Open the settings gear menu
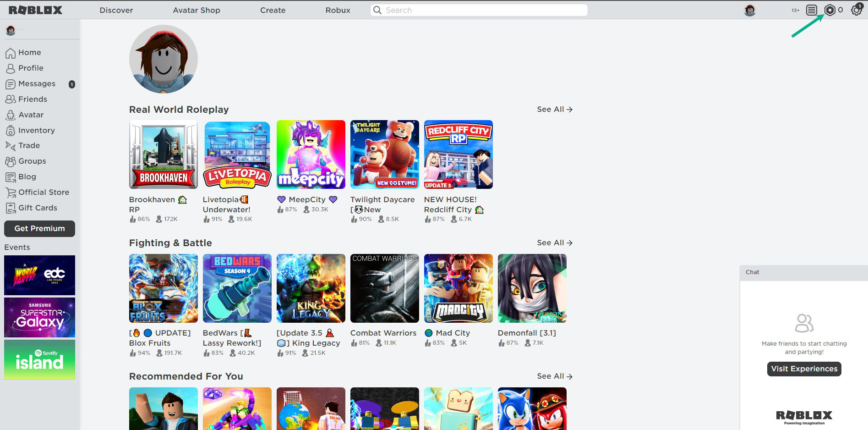The height and width of the screenshot is (430, 868). tap(856, 10)
